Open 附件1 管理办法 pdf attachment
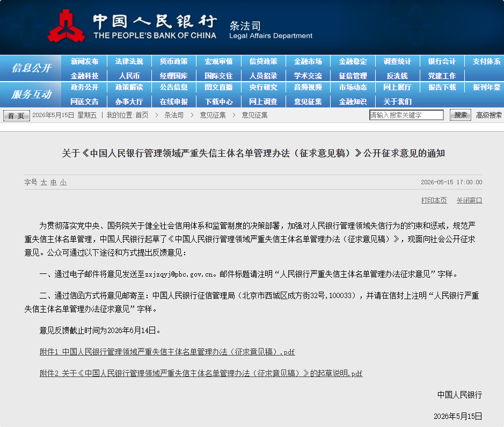 click(167, 352)
